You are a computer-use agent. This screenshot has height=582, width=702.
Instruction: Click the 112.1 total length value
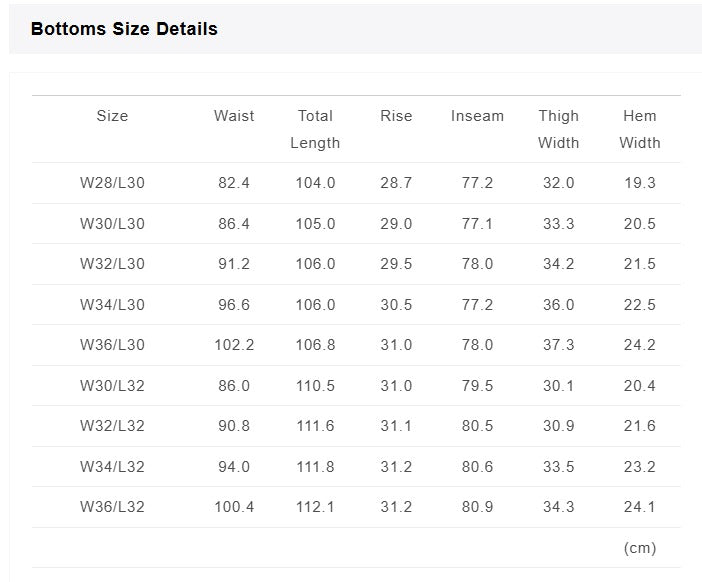(x=315, y=507)
